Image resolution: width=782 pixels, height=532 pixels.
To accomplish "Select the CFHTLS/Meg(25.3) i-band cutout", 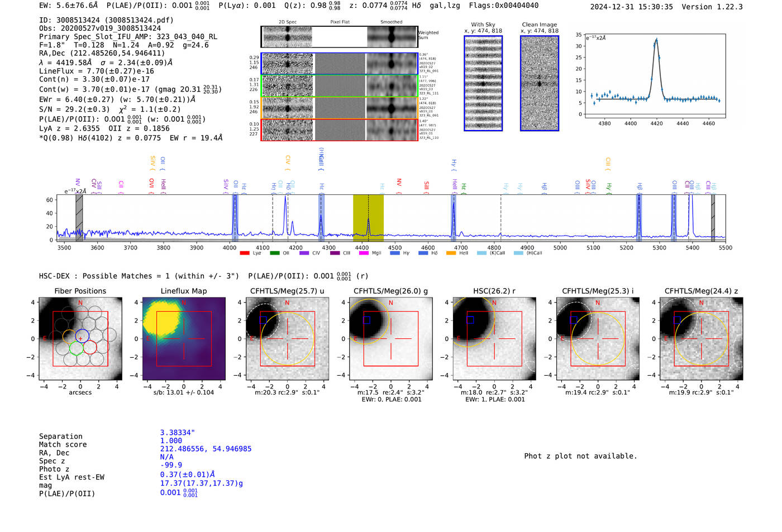I will (598, 339).
